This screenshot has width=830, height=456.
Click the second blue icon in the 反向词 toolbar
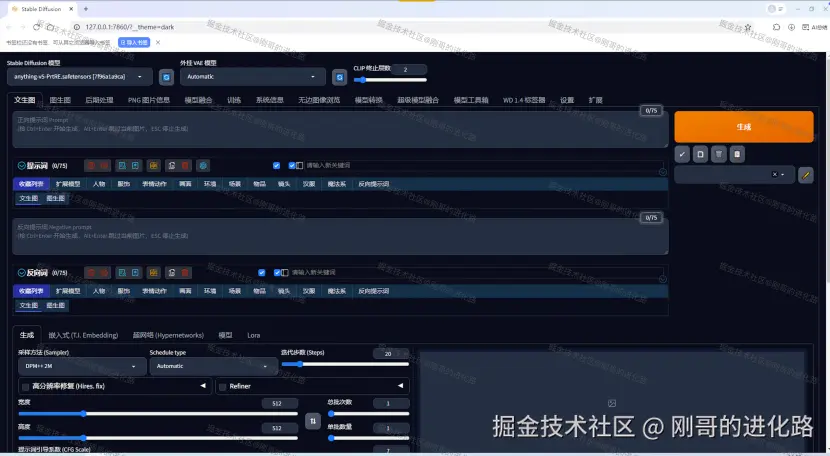click(x=135, y=273)
